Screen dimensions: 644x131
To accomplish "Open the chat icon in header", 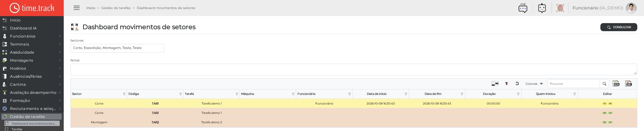I will [x=523, y=8].
